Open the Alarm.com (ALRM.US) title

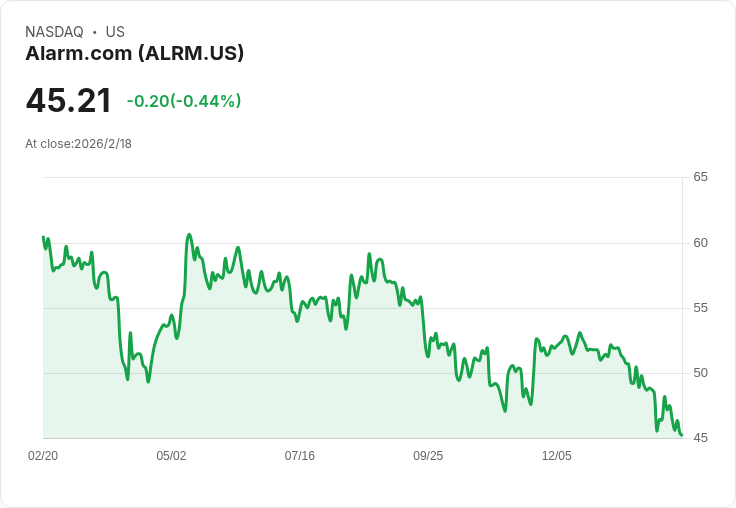coord(134,53)
